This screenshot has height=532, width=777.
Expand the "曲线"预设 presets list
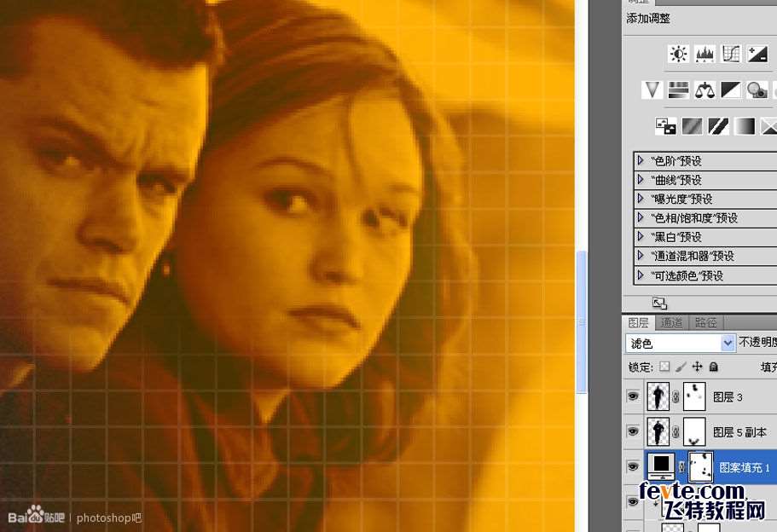(x=641, y=179)
